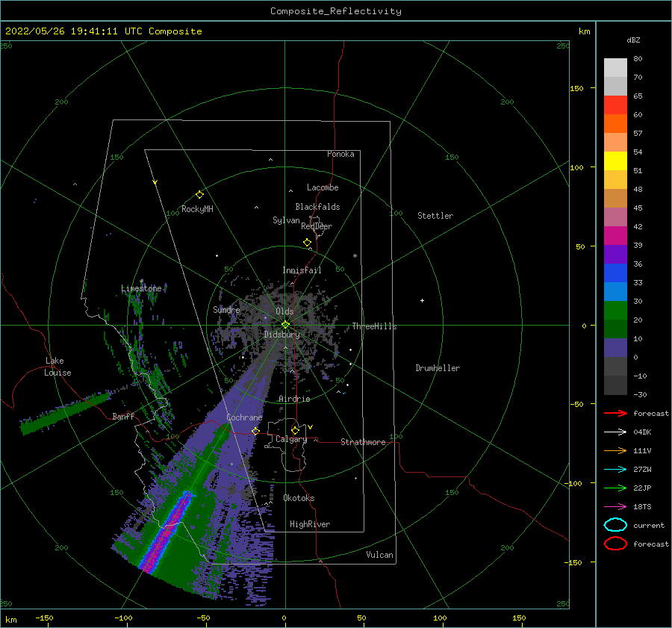Click the Limestone label
Image resolution: width=672 pixels, height=628 pixels.
click(141, 288)
